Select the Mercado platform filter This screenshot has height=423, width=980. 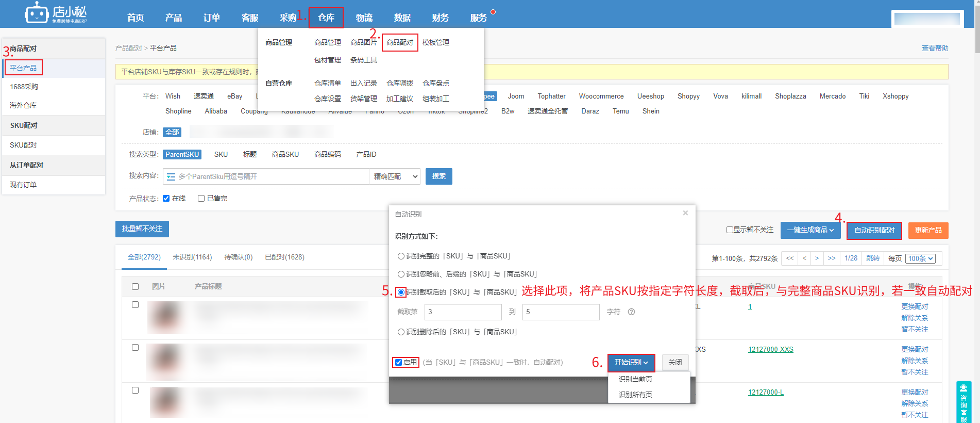pyautogui.click(x=833, y=96)
